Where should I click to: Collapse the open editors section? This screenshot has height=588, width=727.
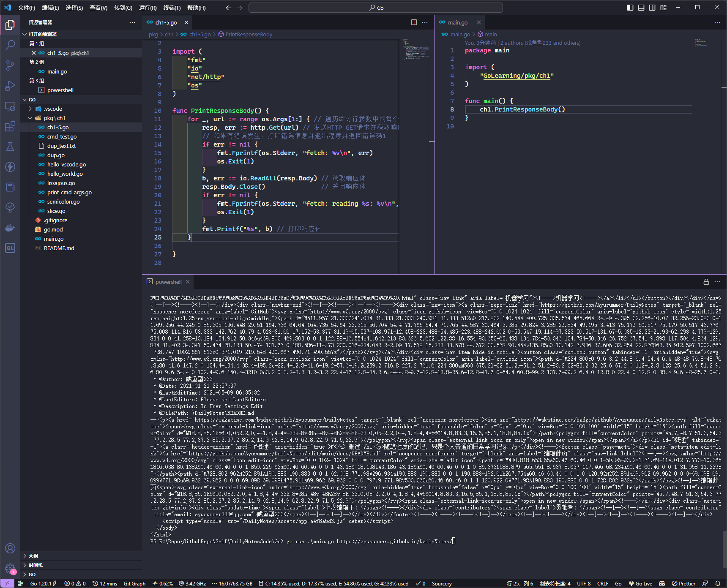click(x=81, y=34)
